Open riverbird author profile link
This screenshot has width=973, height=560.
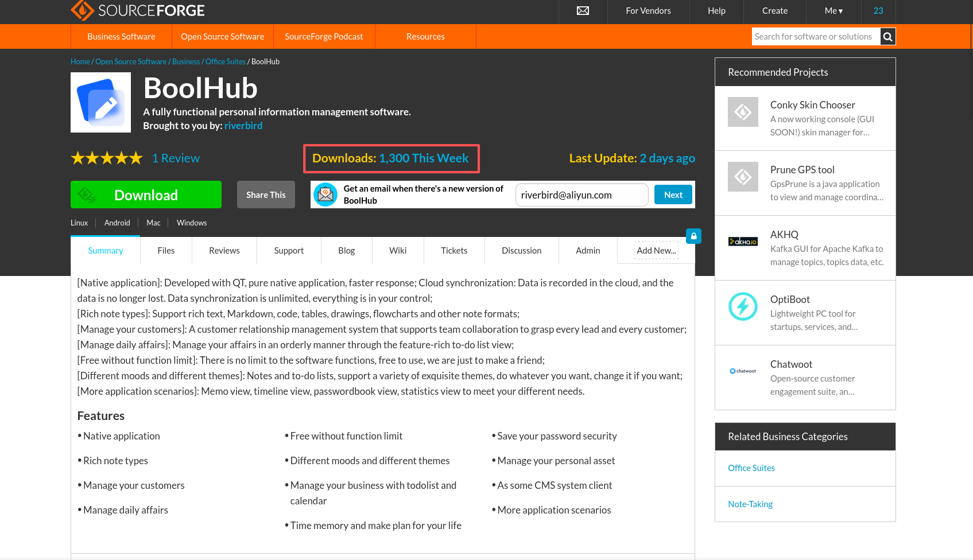[x=243, y=126]
